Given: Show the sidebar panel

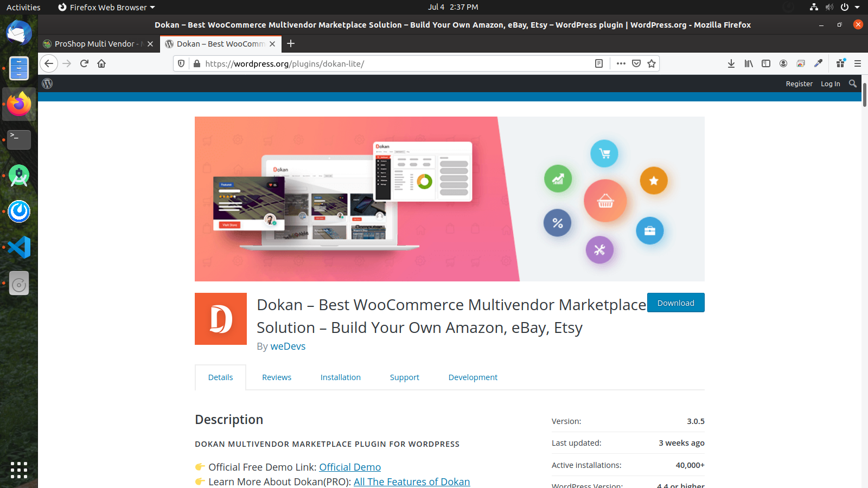Looking at the screenshot, I should (766, 63).
